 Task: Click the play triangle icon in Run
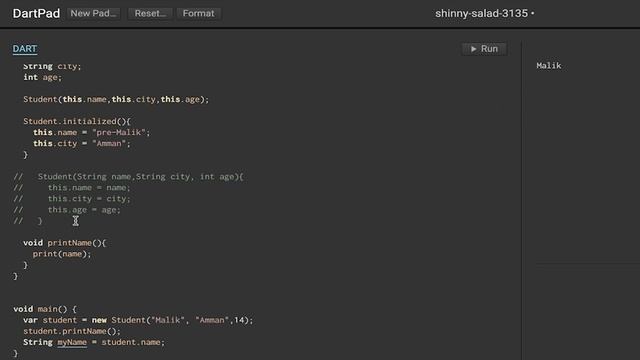tap(473, 49)
